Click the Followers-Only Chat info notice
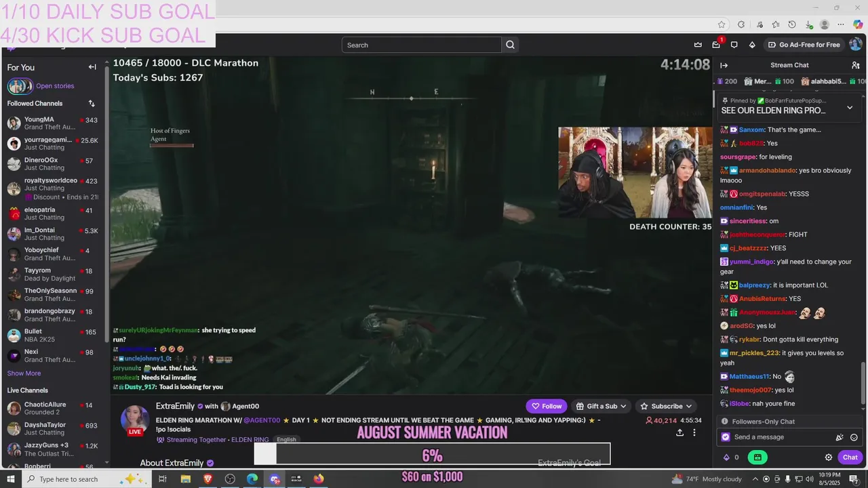868x488 pixels. [789, 422]
